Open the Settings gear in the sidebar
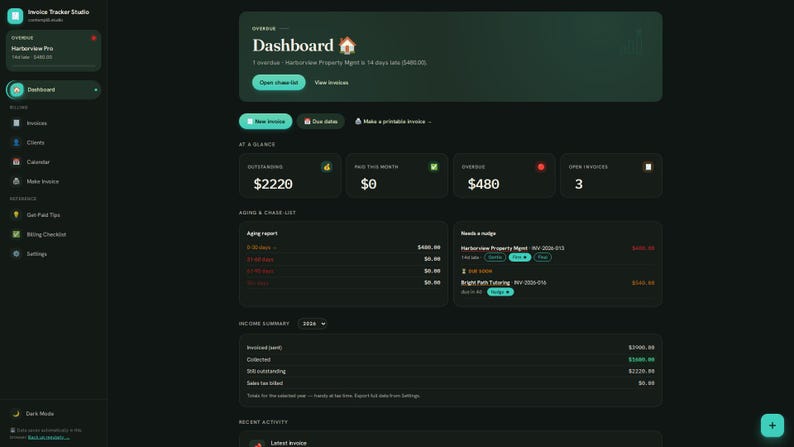Viewport: 794px width, 447px height. coord(16,254)
